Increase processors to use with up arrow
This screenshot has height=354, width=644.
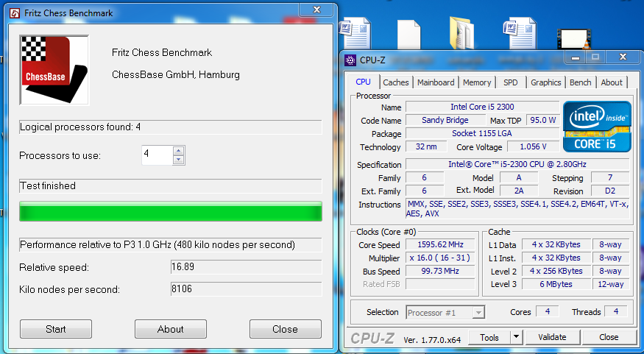pyautogui.click(x=178, y=151)
